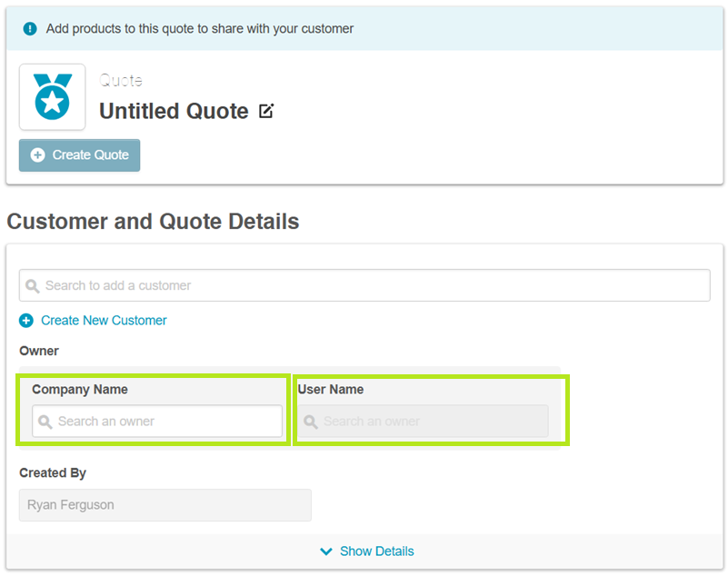This screenshot has height=576, width=728.
Task: Click the magnifier icon in Company Name field
Action: tap(45, 422)
